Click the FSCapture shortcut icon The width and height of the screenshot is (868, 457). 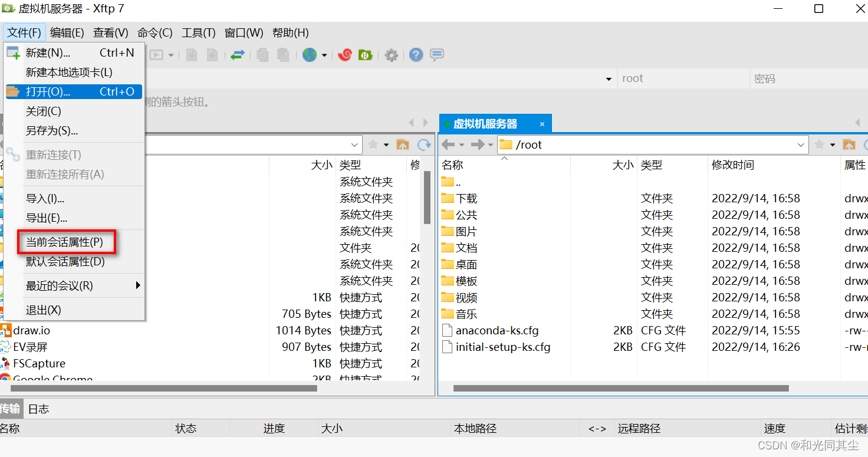pos(5,363)
